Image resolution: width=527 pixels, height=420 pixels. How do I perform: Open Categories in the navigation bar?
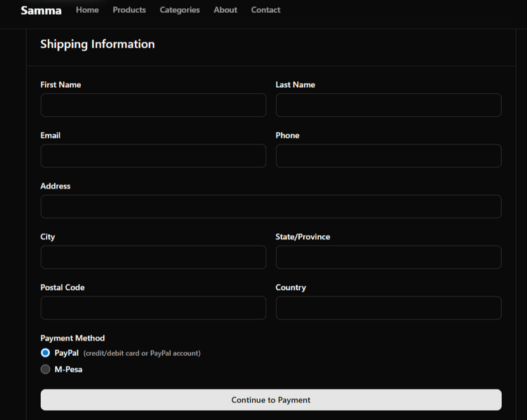coord(179,10)
